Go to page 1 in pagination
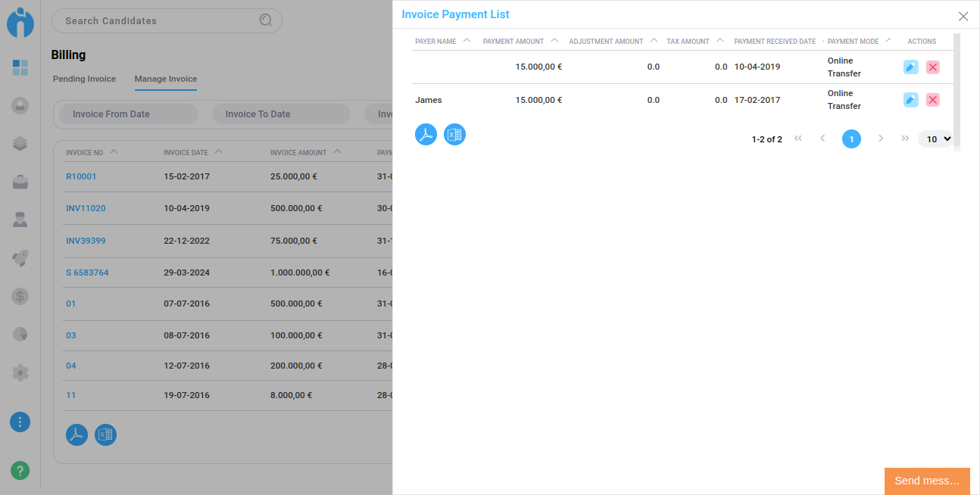 coord(851,139)
